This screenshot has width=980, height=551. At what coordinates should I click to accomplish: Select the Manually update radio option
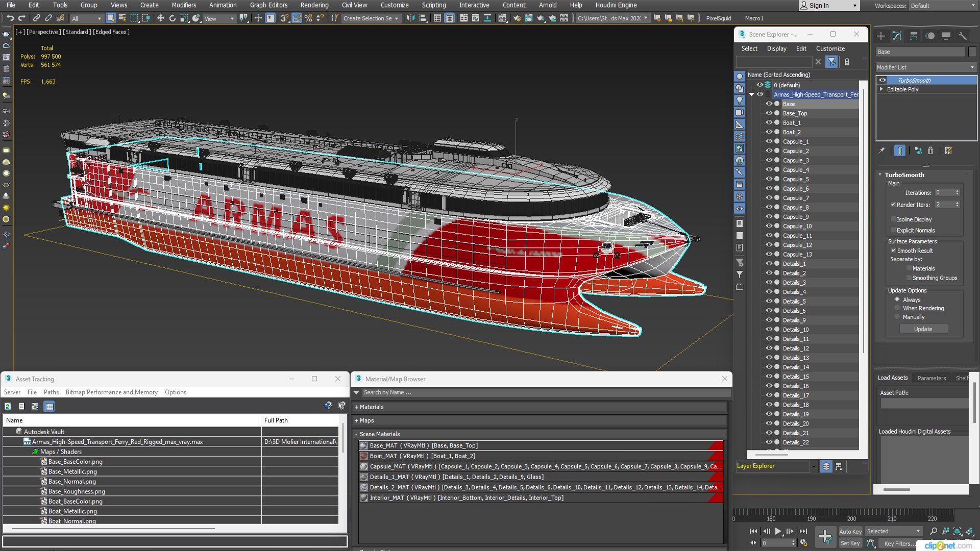(897, 317)
